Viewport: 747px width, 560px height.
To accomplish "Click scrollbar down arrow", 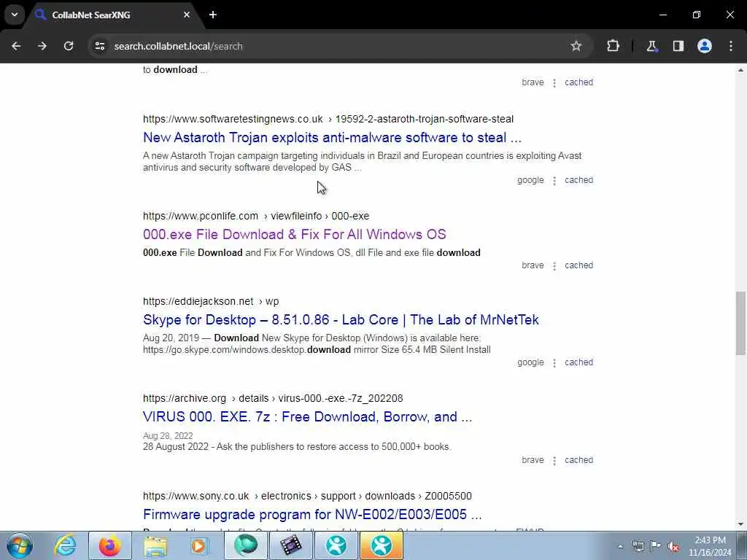I will point(740,524).
